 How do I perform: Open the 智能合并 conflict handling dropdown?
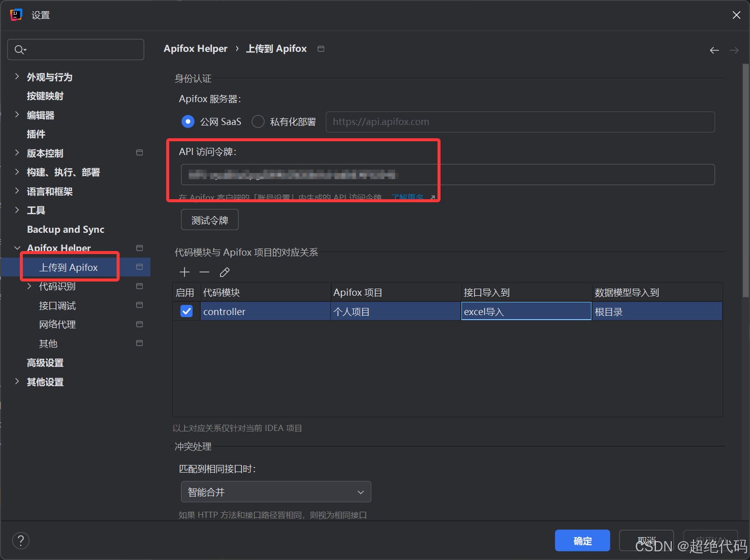point(276,492)
